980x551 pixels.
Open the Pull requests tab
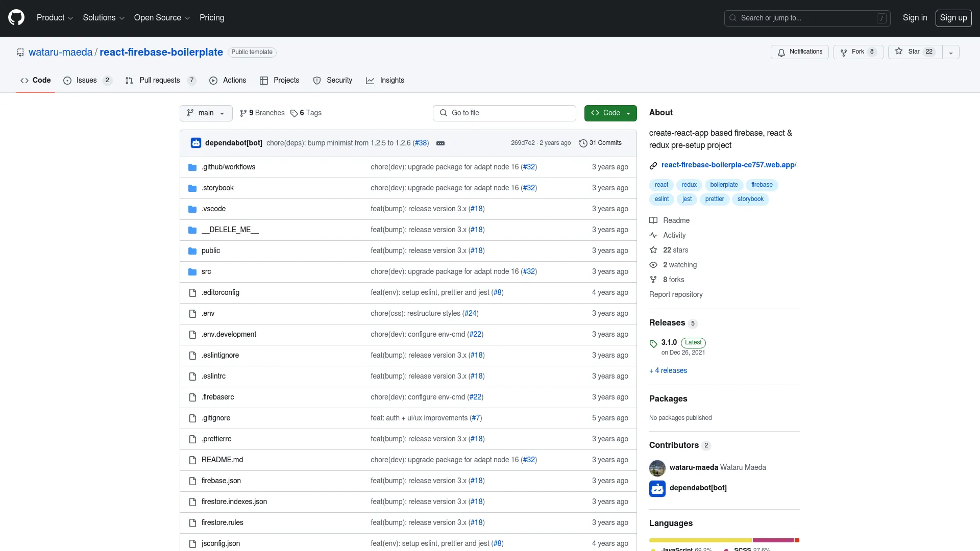coord(160,80)
